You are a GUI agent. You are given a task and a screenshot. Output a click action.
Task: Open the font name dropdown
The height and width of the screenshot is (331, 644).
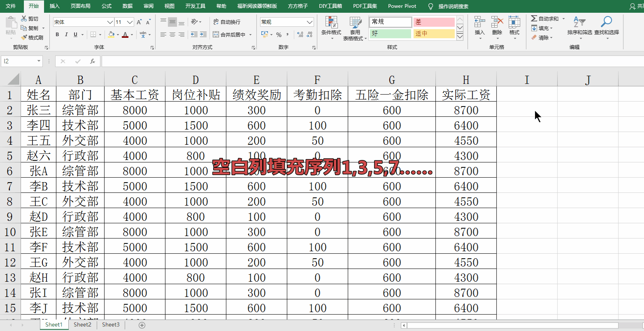pos(109,21)
